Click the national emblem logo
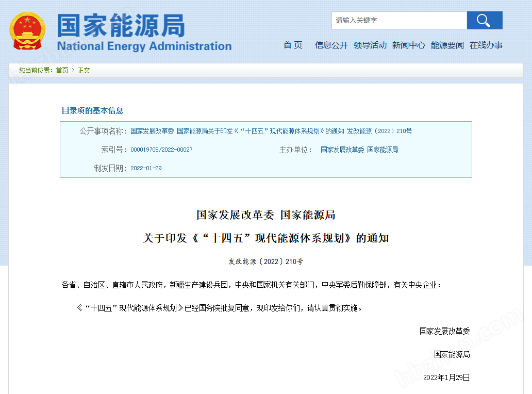532x394 pixels. coord(28,29)
